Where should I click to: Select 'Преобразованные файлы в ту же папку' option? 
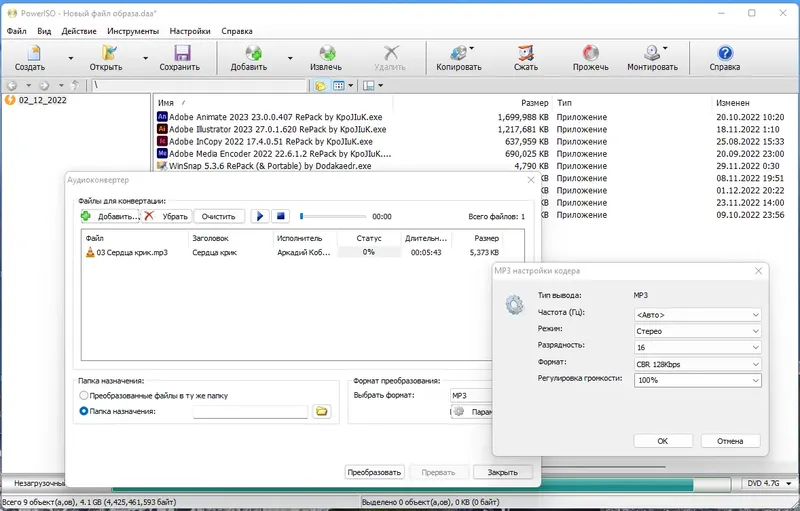84,395
